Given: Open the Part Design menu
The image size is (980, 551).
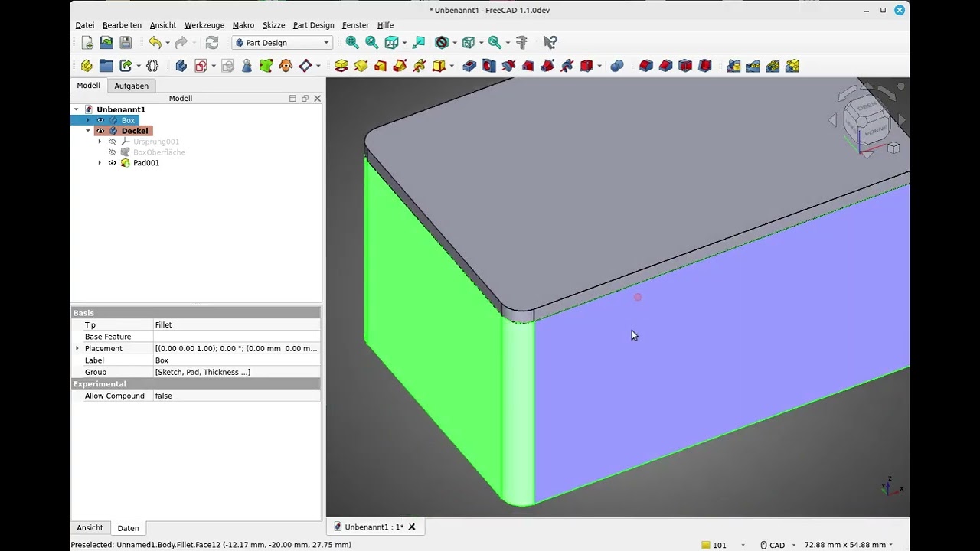Looking at the screenshot, I should [314, 25].
